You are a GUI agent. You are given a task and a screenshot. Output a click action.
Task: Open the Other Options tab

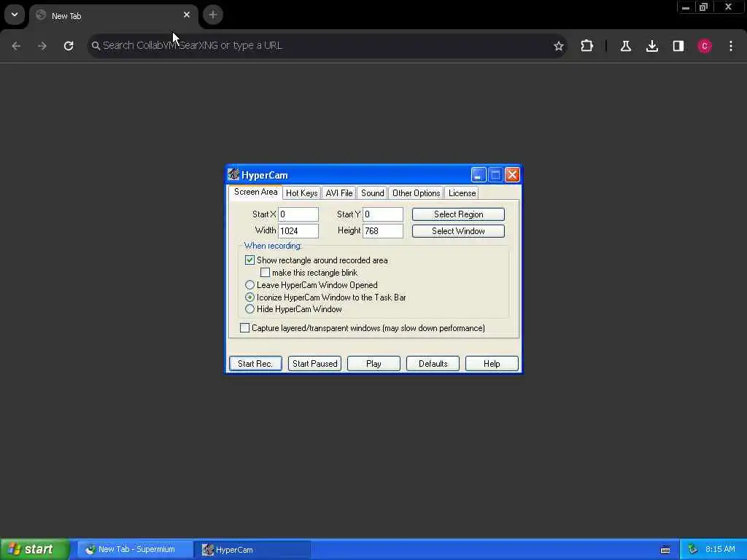(416, 192)
